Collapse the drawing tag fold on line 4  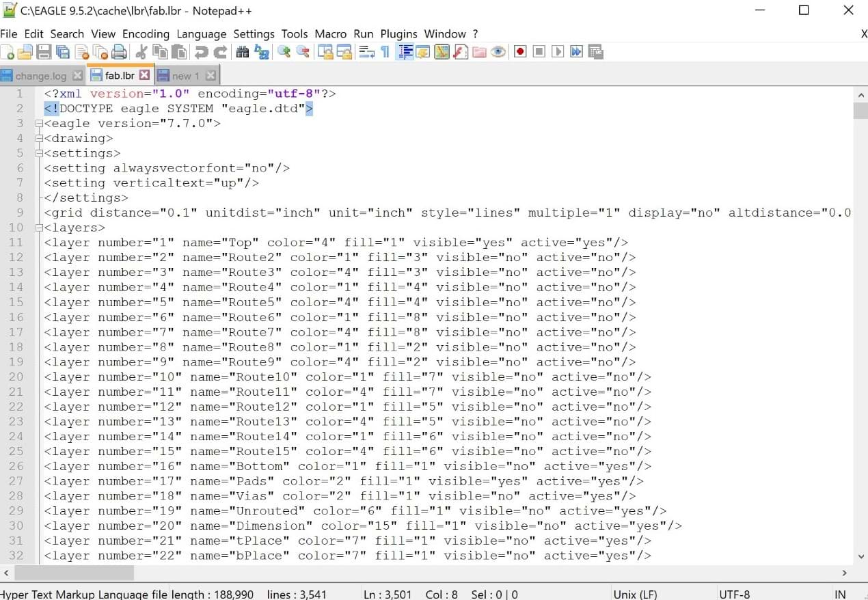[x=39, y=139]
